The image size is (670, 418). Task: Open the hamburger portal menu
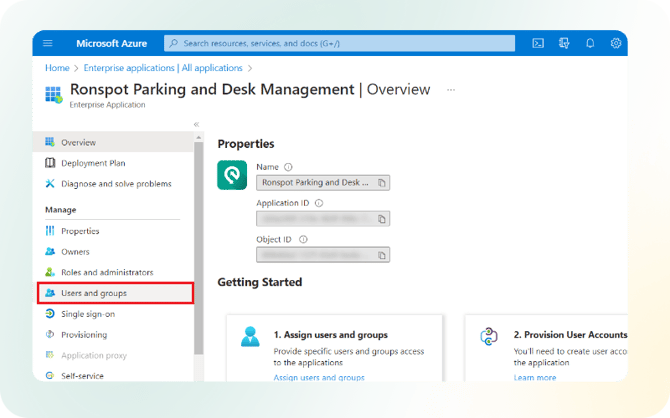click(x=48, y=43)
